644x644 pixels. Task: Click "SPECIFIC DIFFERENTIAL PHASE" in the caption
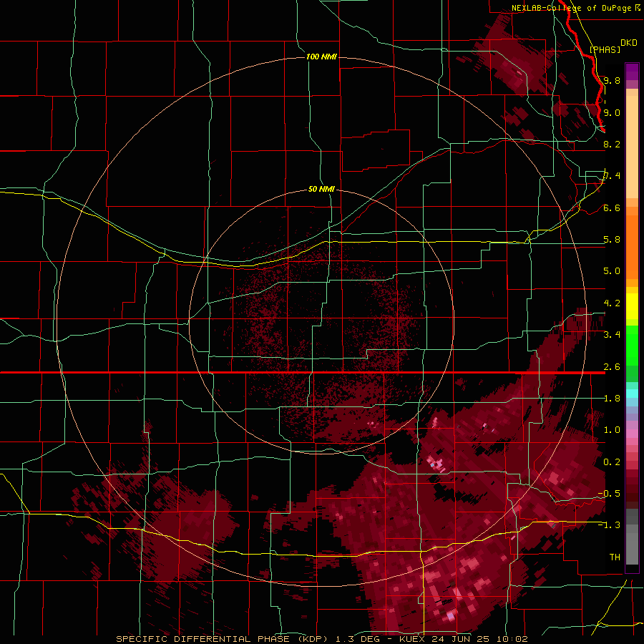pos(204,639)
